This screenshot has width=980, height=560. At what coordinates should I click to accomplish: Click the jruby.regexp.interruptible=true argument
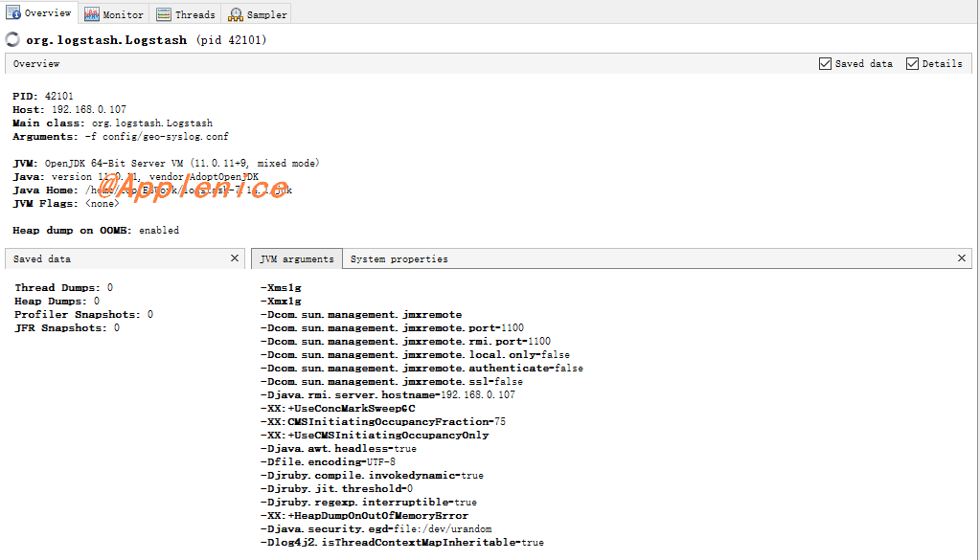(x=368, y=503)
